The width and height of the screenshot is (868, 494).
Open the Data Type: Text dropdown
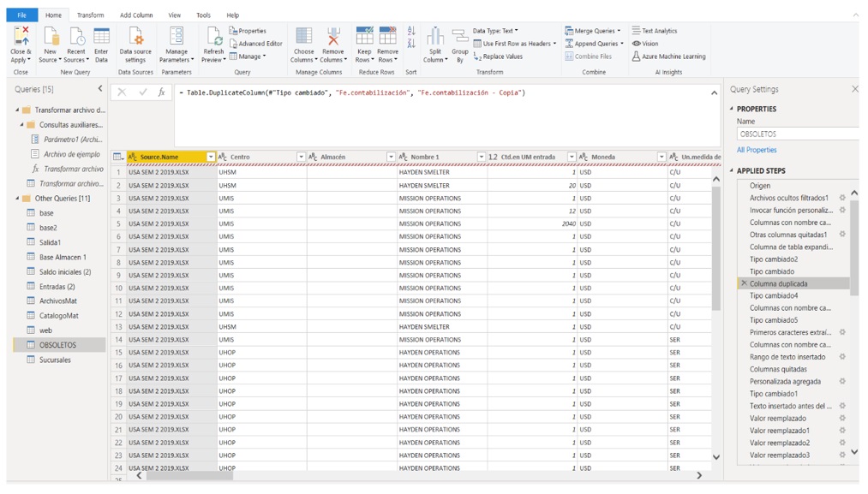496,31
